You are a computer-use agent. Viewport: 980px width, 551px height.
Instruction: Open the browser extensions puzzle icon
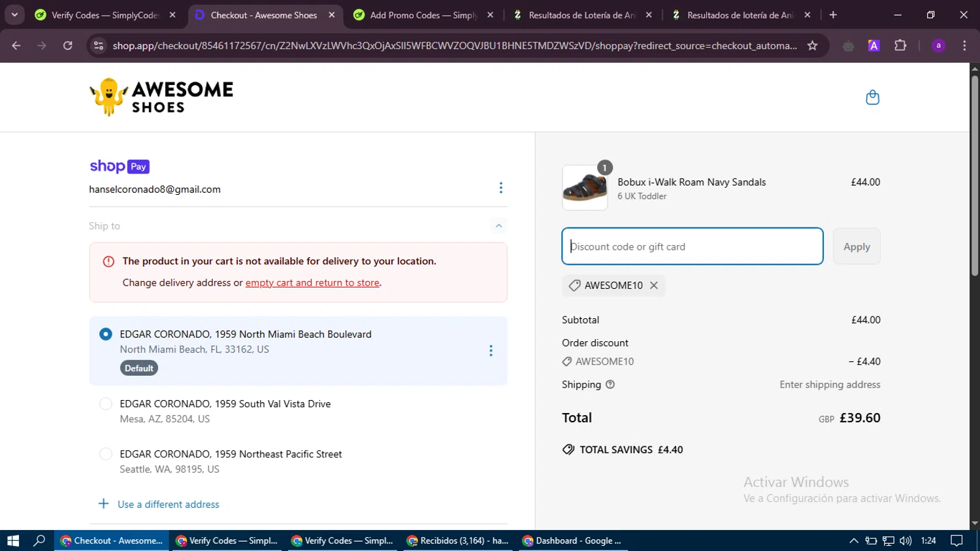tap(900, 46)
